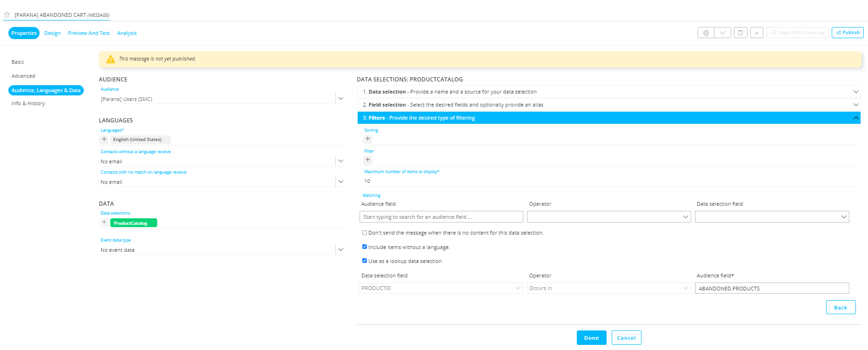Open the arrow menu beside the gear
The image size is (868, 350).
coord(722,33)
